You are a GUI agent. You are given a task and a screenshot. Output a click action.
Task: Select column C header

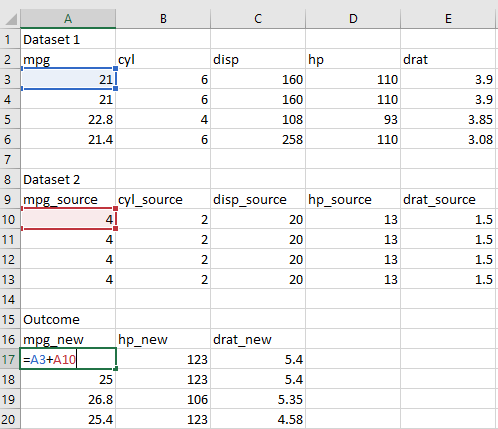258,19
